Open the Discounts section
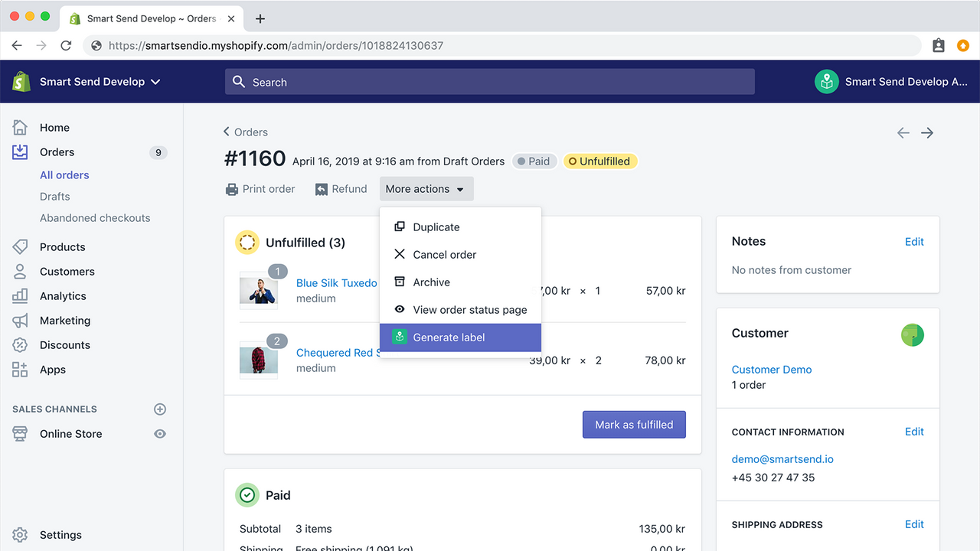This screenshot has height=551, width=980. tap(63, 344)
